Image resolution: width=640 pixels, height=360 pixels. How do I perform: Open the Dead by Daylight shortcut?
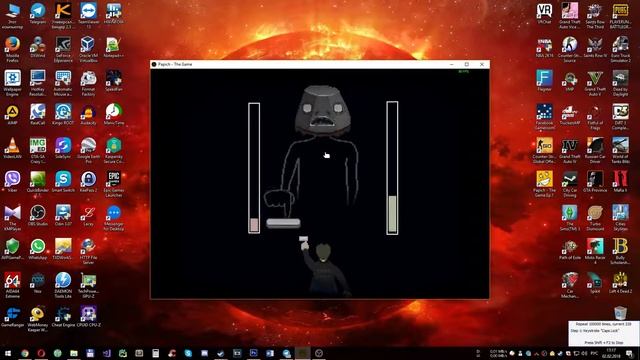tap(620, 82)
